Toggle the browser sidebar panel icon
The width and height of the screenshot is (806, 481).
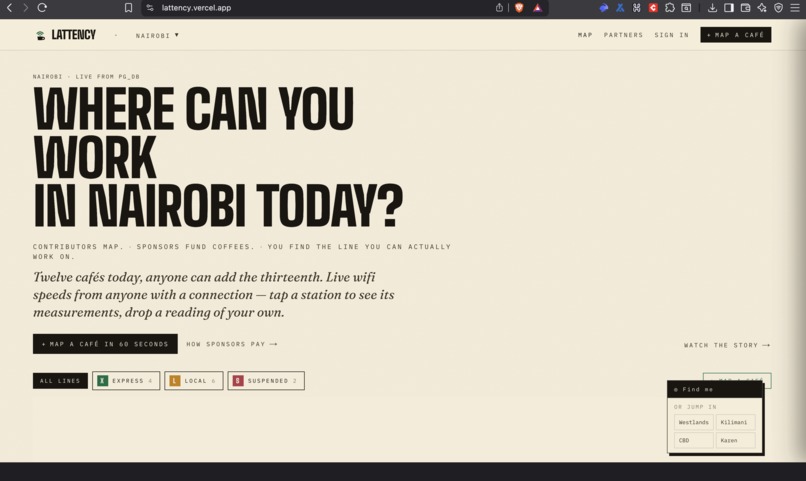click(x=729, y=8)
